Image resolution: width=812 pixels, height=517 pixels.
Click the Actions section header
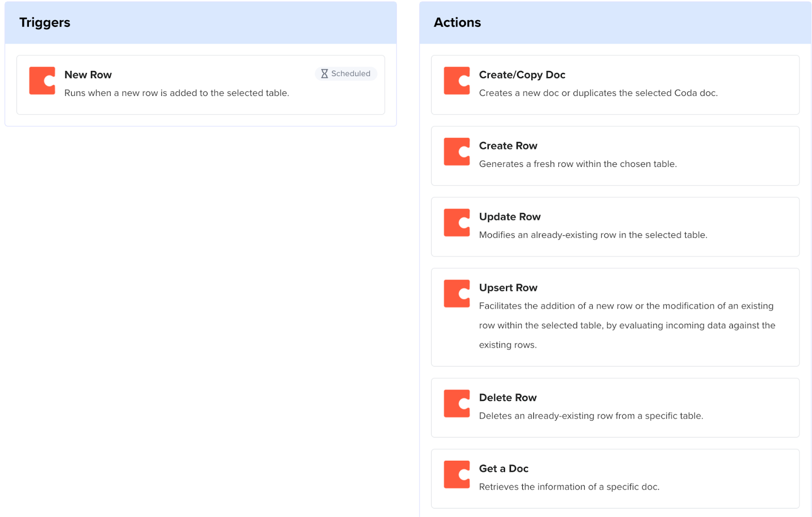pyautogui.click(x=457, y=22)
